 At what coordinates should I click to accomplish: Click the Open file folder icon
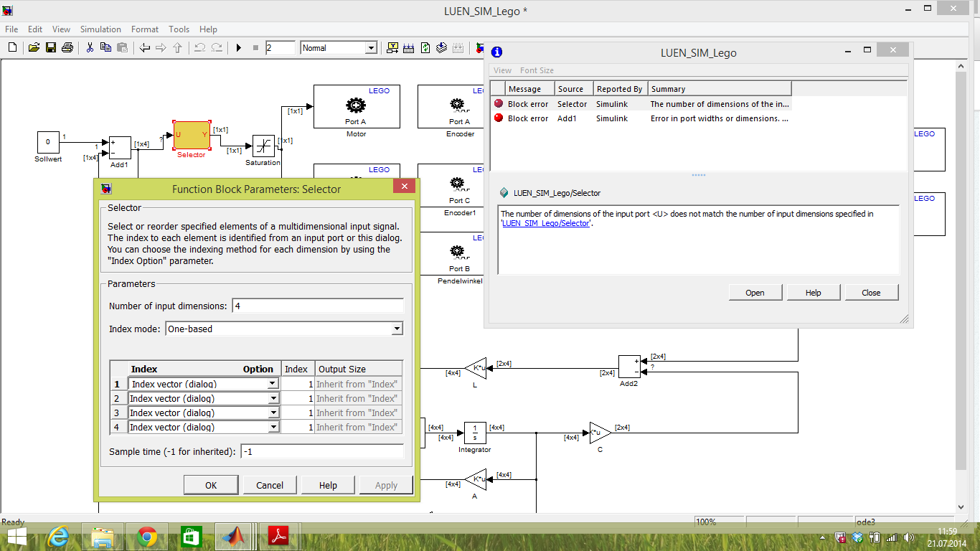33,48
